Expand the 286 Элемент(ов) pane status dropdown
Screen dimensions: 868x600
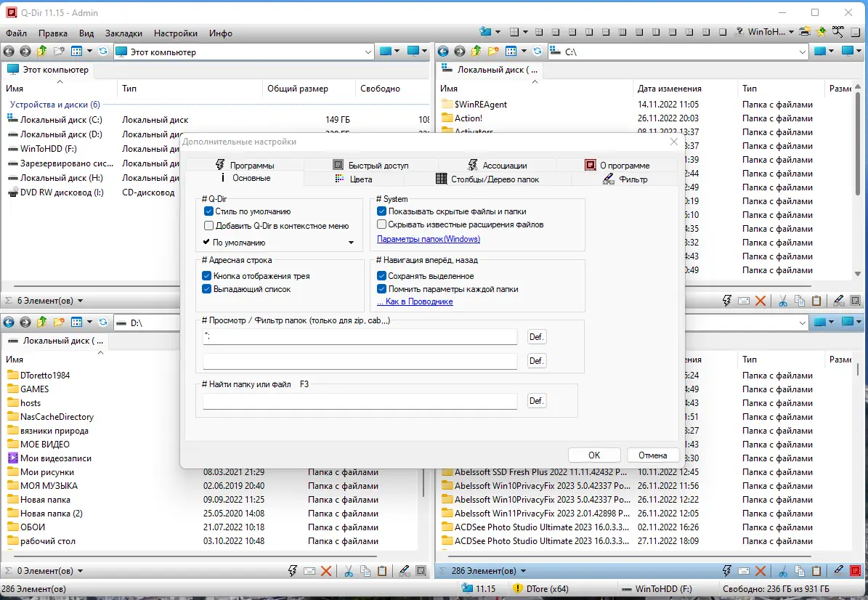pos(523,571)
